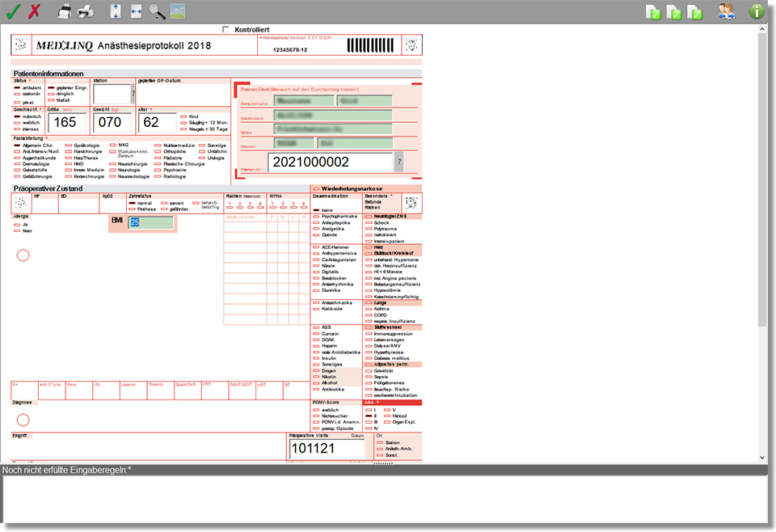The image size is (776, 532).
Task: Click the printer icon in the toolbar
Action: 86,11
